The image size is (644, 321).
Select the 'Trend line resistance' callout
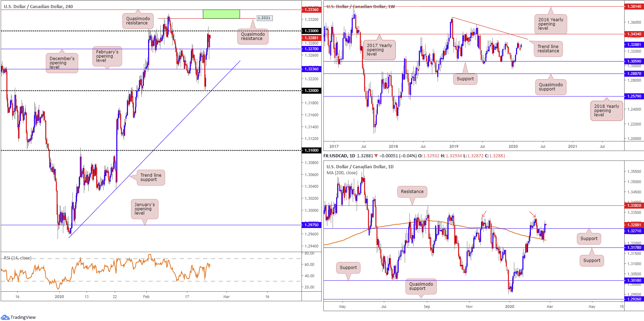point(548,49)
